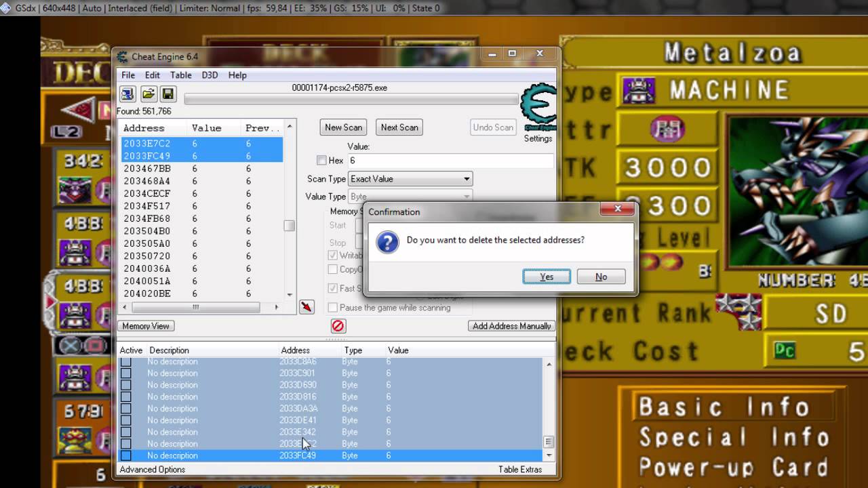The image size is (868, 488).
Task: Open Table Extras
Action: [521, 469]
